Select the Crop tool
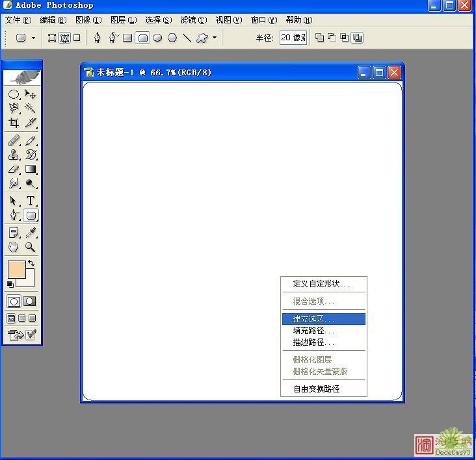This screenshot has width=476, height=460. [x=14, y=123]
